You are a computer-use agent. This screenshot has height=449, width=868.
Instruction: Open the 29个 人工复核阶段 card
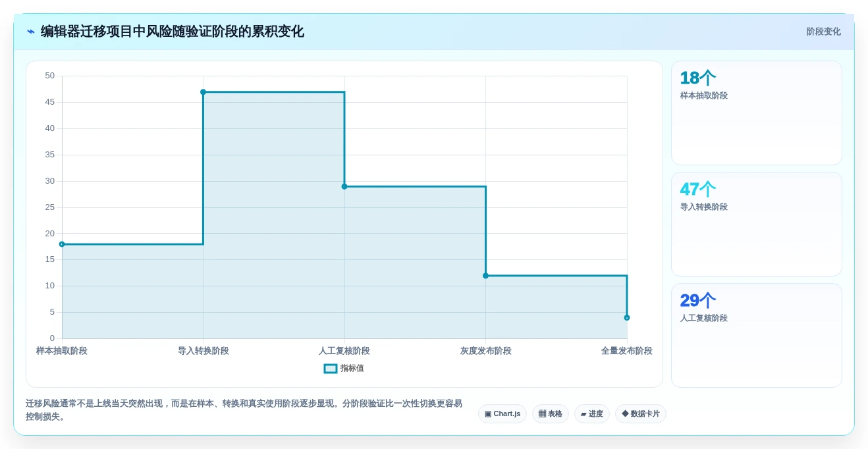(x=757, y=336)
